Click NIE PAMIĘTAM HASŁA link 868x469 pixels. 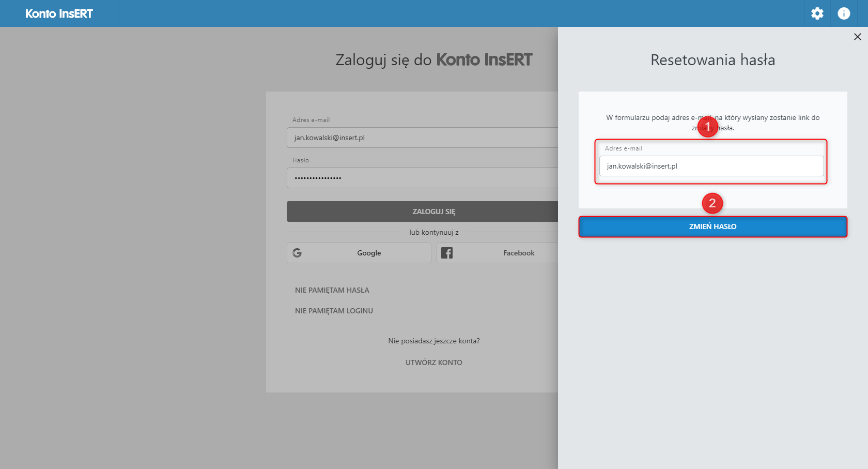click(332, 290)
